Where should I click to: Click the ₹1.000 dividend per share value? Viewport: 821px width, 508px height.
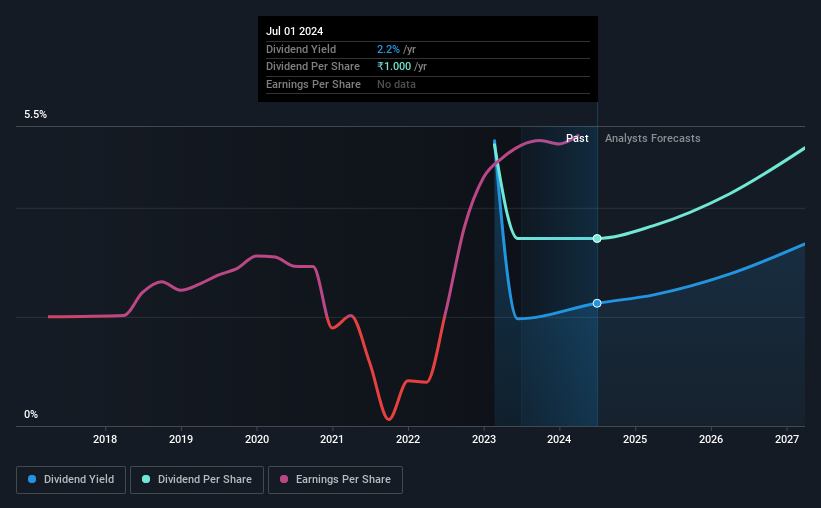394,67
